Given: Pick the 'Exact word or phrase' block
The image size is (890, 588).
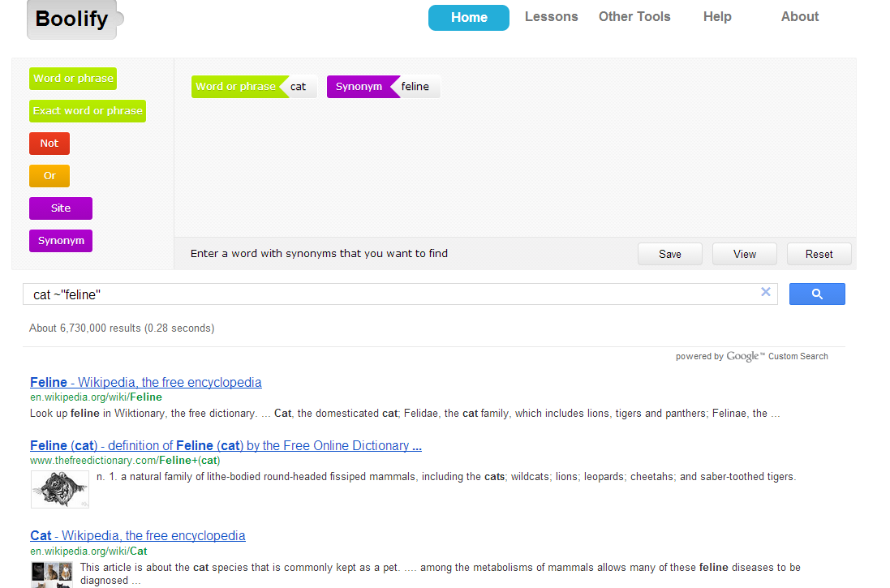Looking at the screenshot, I should tap(88, 110).
